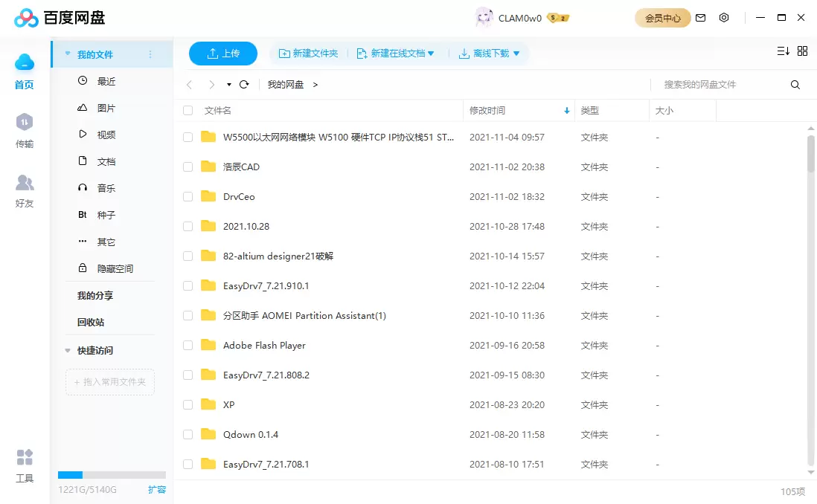Sort by the 类型 column header
Image resolution: width=817 pixels, height=504 pixels.
pos(590,110)
